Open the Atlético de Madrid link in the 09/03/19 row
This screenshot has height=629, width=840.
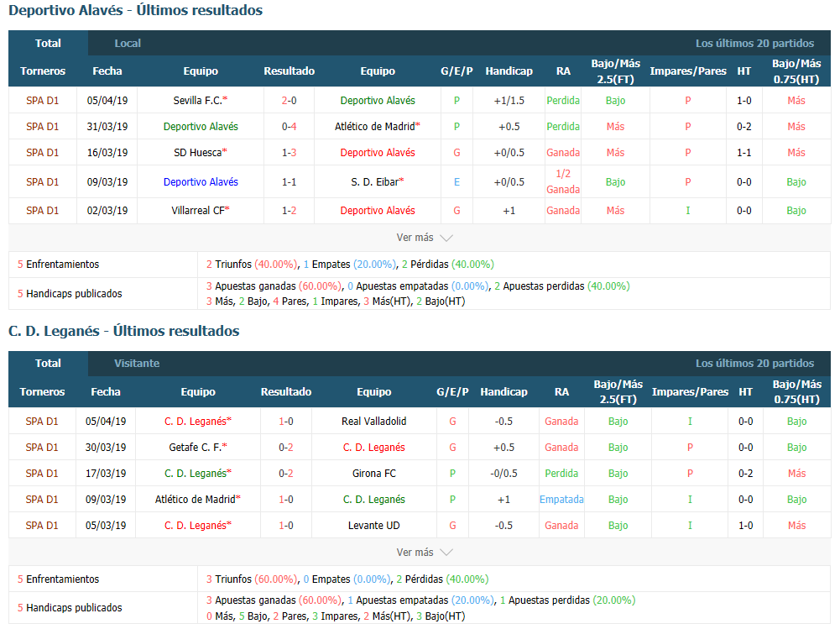[198, 499]
